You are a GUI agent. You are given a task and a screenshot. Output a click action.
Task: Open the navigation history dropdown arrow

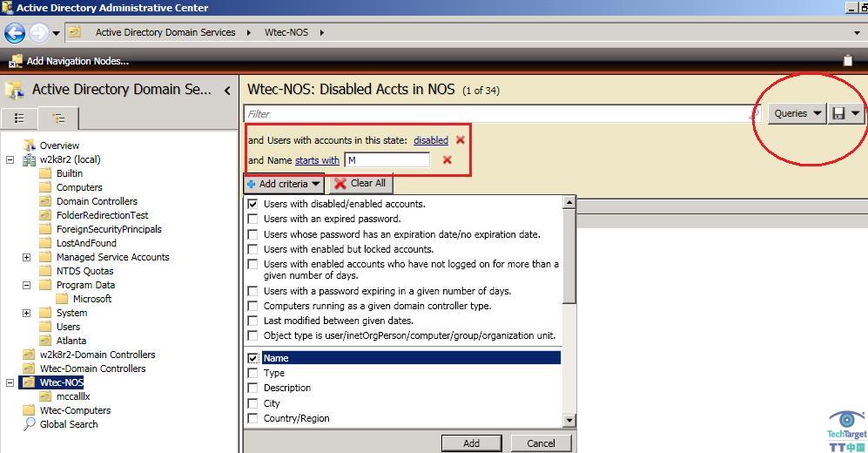point(56,33)
